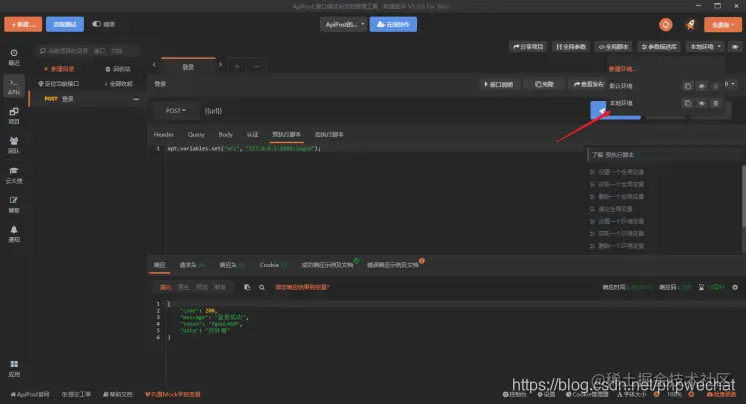Click the URL field containing {{url}}
The width and height of the screenshot is (746, 404).
(394, 110)
